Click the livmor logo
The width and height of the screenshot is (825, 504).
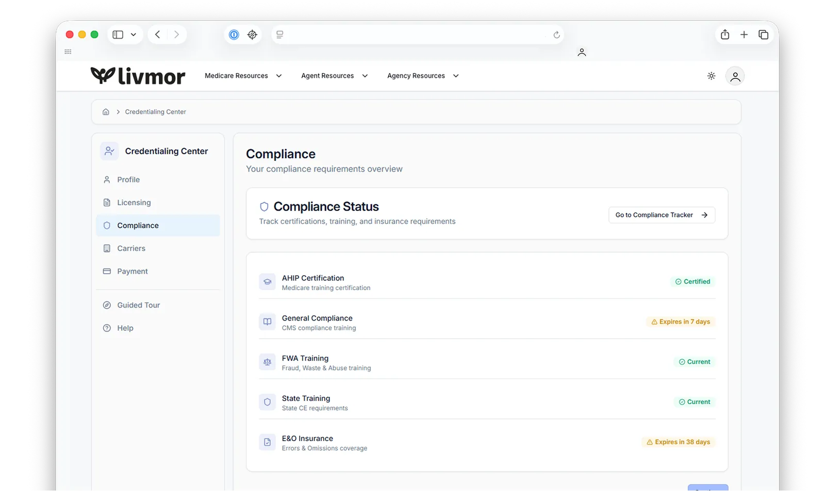pyautogui.click(x=138, y=76)
